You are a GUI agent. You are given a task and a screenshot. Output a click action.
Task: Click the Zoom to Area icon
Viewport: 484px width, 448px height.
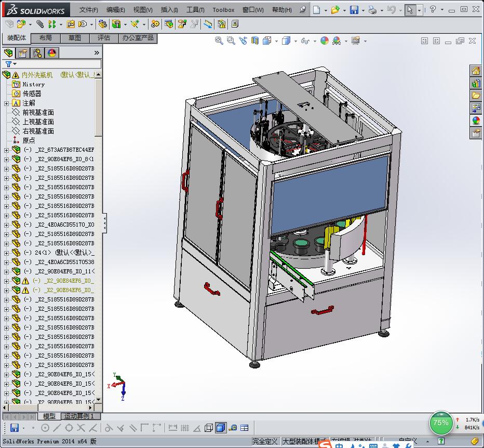[231, 41]
